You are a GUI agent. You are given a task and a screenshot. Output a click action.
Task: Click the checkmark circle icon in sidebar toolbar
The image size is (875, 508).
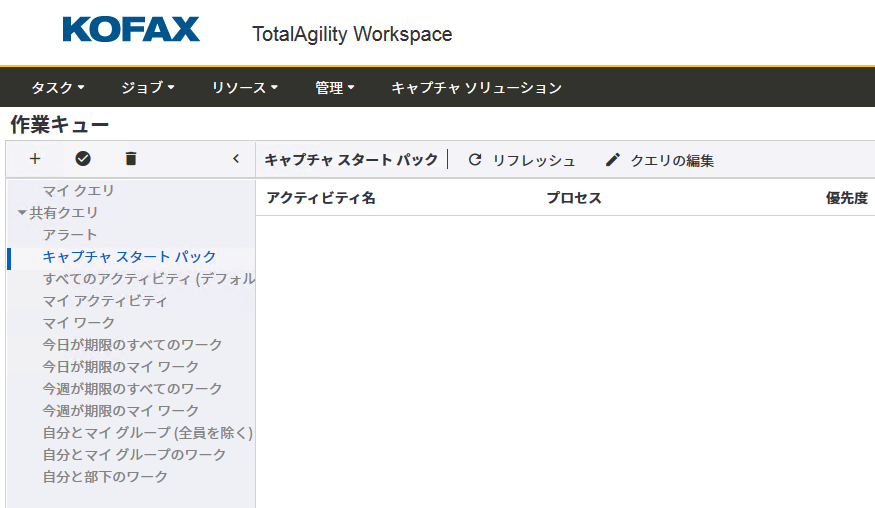83,159
